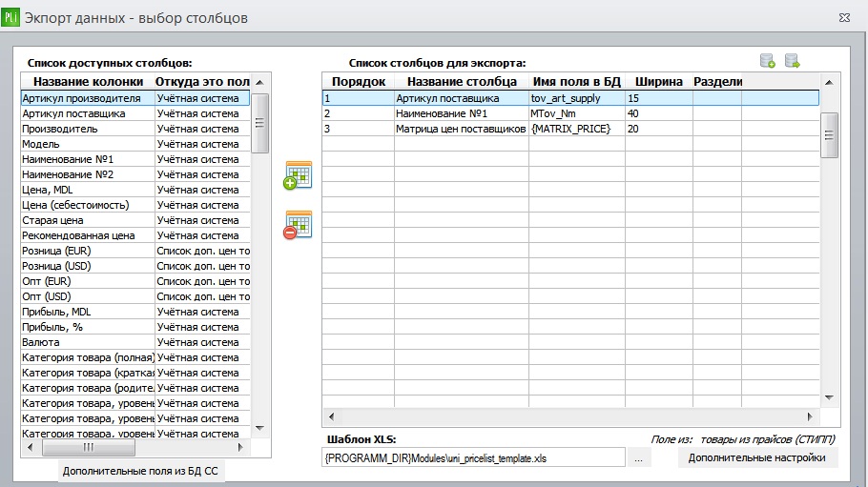The width and height of the screenshot is (868, 487).
Task: Click the add column icon with green plus
Action: [x=298, y=174]
